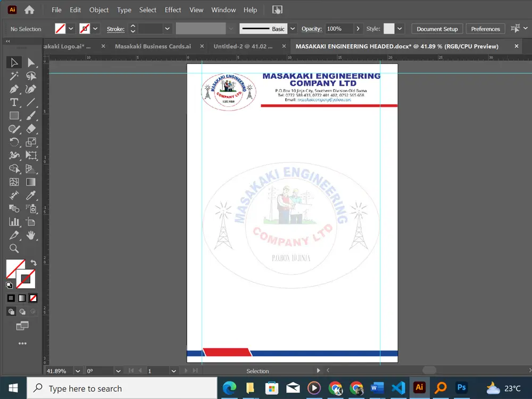Select the Mesh tool
The image size is (532, 399).
pyautogui.click(x=14, y=182)
